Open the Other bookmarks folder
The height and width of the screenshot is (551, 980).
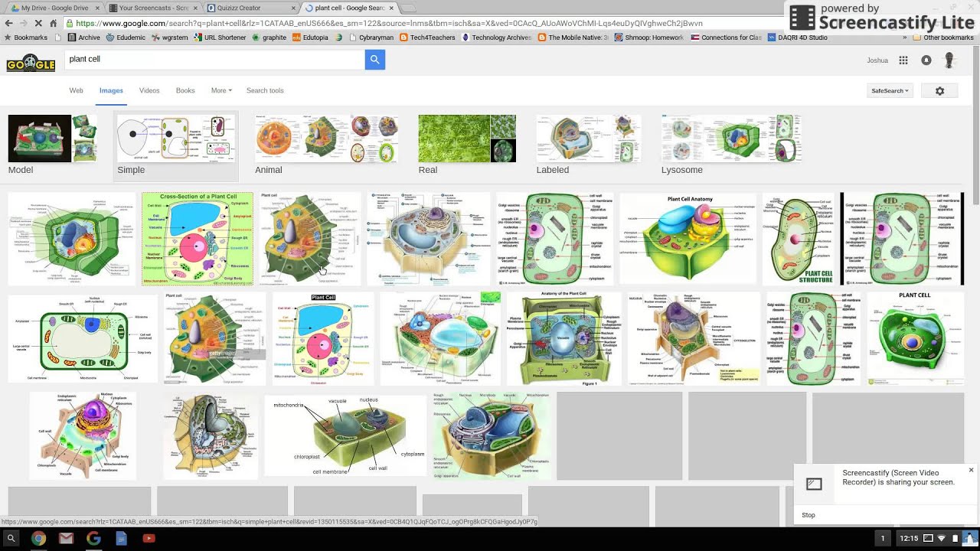click(x=942, y=37)
